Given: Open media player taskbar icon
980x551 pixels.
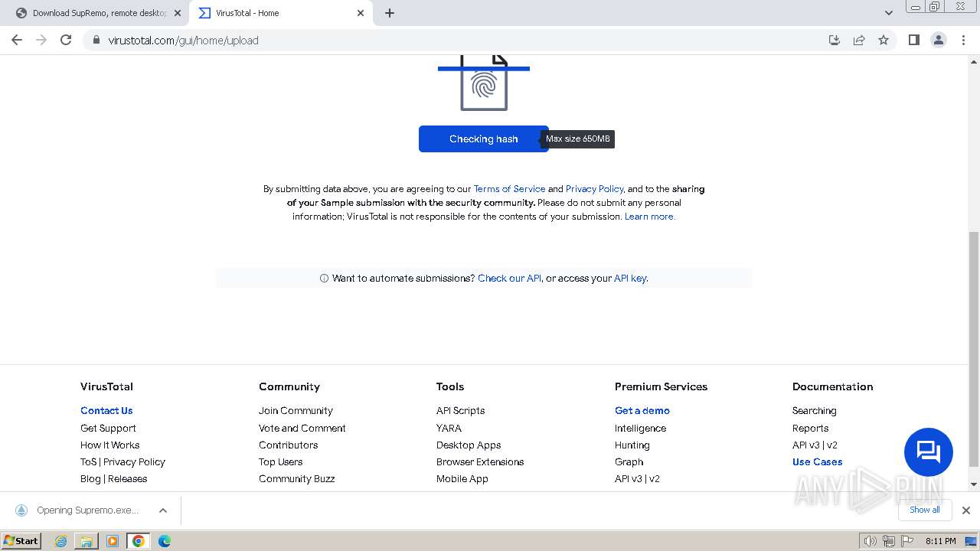Looking at the screenshot, I should (x=113, y=541).
